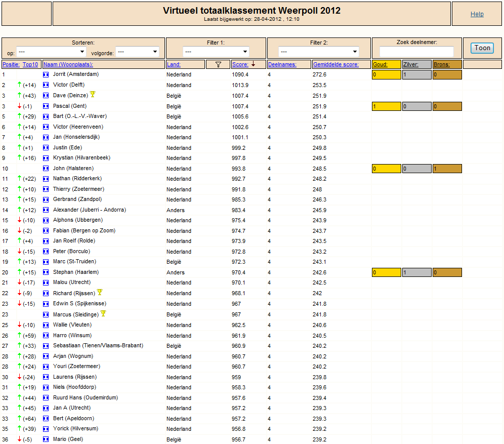
Task: Click Stephan's silver medal cell showing 1
Action: tap(416, 273)
